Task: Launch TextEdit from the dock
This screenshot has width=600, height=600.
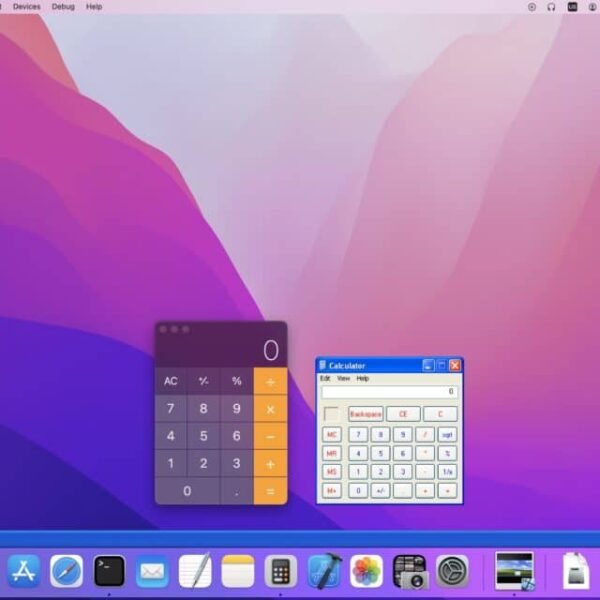Action: click(x=195, y=571)
